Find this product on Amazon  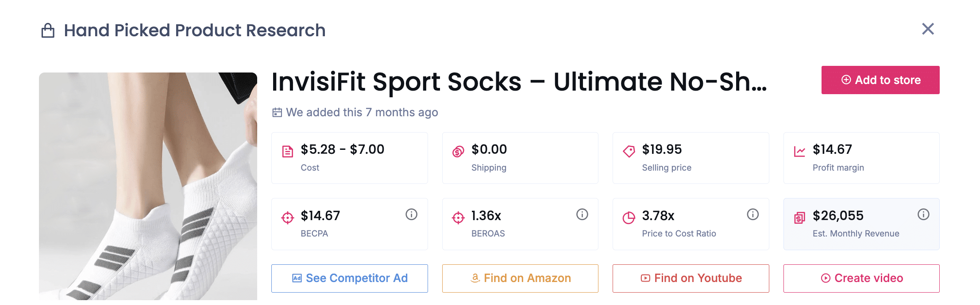[520, 278]
